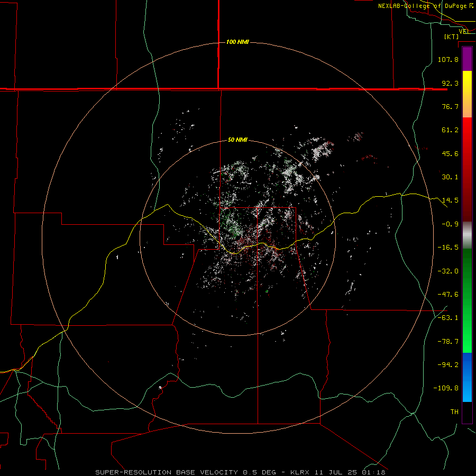
Task: Click the gray near-zero segment of the color bar
Action: click(x=467, y=235)
